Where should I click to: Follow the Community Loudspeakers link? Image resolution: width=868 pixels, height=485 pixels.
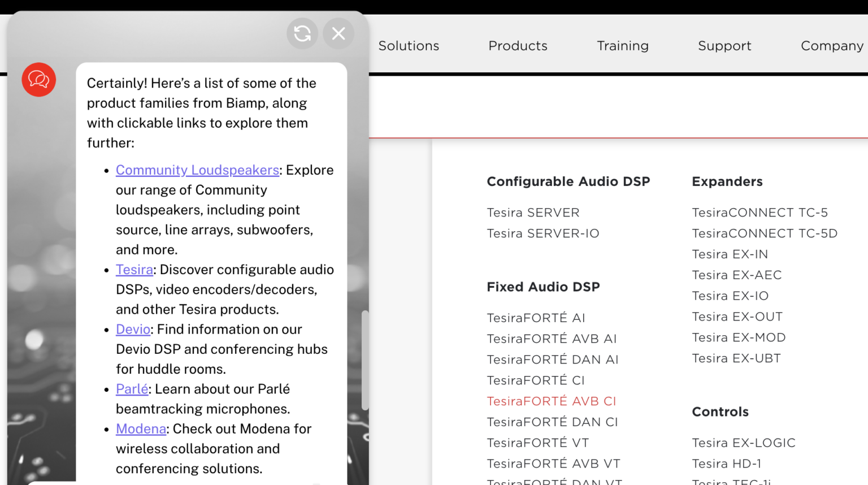197,170
